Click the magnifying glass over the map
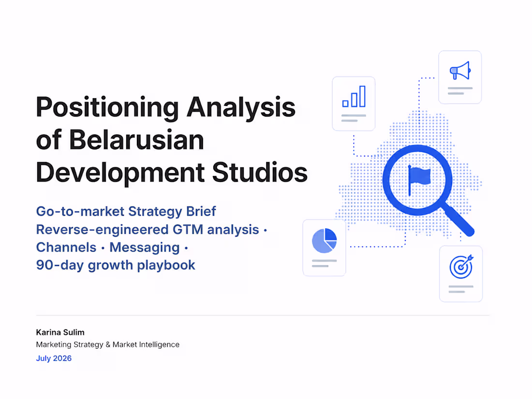Screen dimensions: 532x399 428,190
